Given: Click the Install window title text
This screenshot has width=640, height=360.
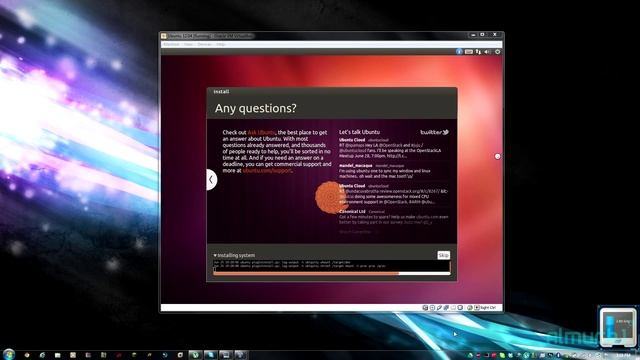Looking at the screenshot, I should (221, 92).
